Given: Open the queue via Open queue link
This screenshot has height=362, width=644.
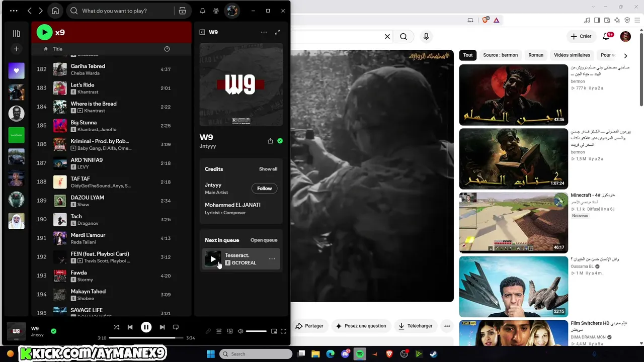Looking at the screenshot, I should click(x=264, y=240).
